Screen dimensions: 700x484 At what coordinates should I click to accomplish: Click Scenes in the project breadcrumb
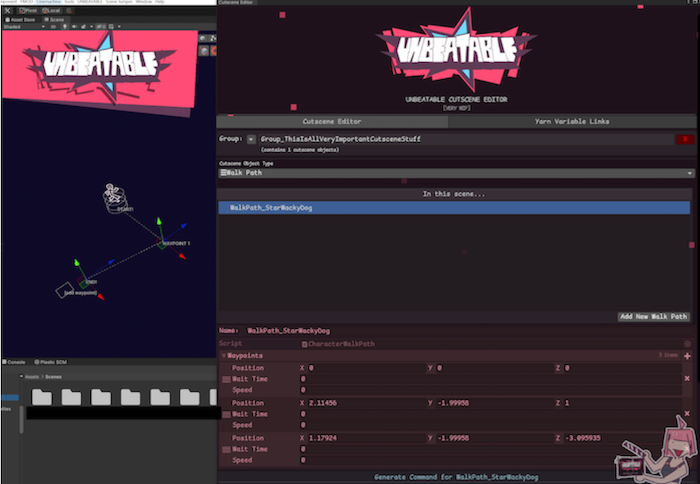pyautogui.click(x=53, y=377)
